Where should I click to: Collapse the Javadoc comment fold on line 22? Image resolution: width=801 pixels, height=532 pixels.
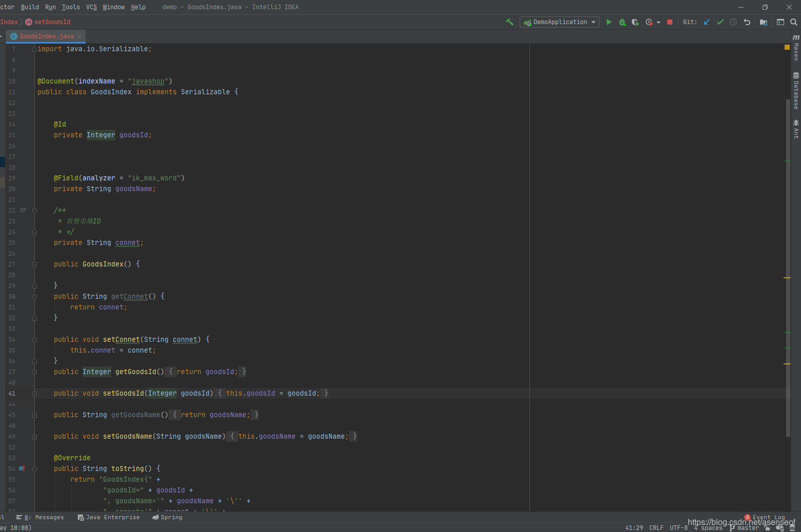pyautogui.click(x=34, y=211)
